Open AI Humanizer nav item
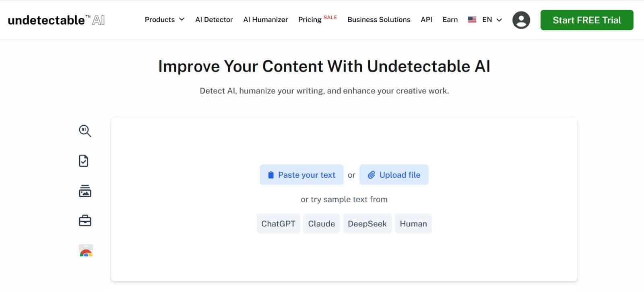 coord(266,19)
